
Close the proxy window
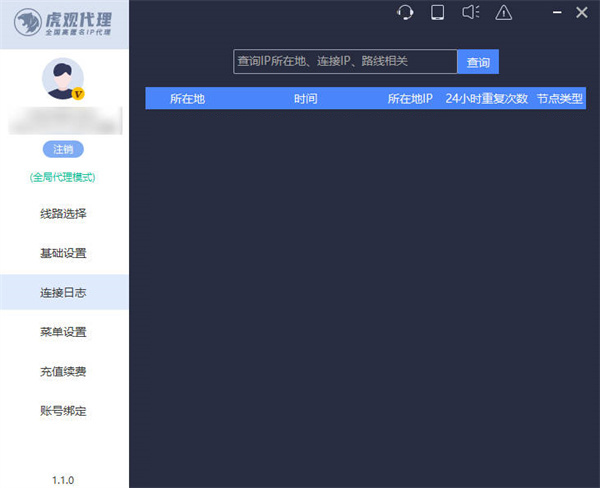(582, 13)
